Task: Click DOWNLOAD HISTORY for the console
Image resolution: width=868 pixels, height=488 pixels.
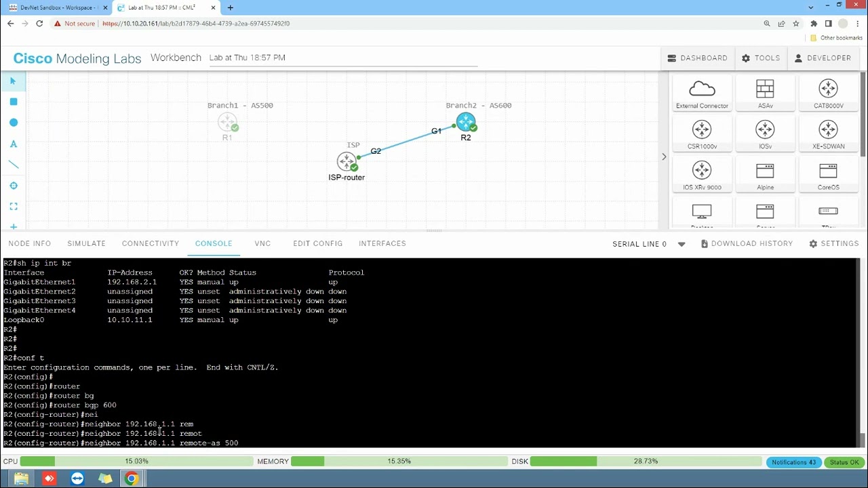Action: 747,244
